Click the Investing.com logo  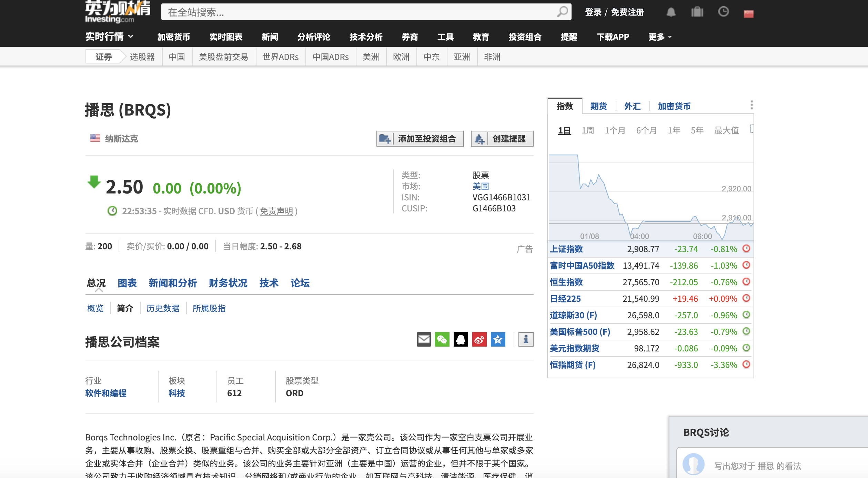point(118,12)
